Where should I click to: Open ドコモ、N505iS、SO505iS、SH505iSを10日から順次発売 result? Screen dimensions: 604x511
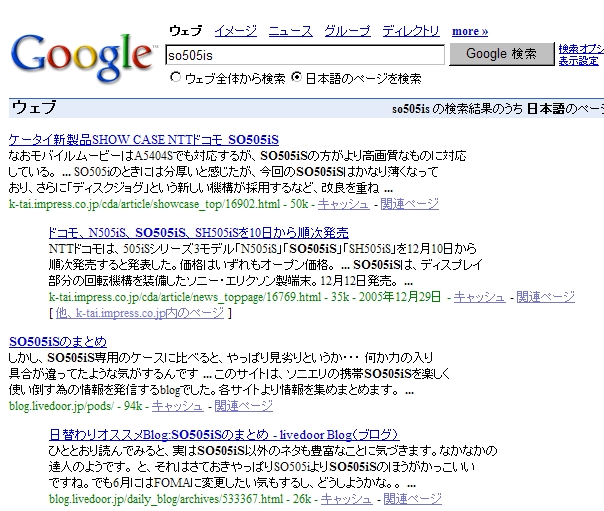click(x=198, y=233)
